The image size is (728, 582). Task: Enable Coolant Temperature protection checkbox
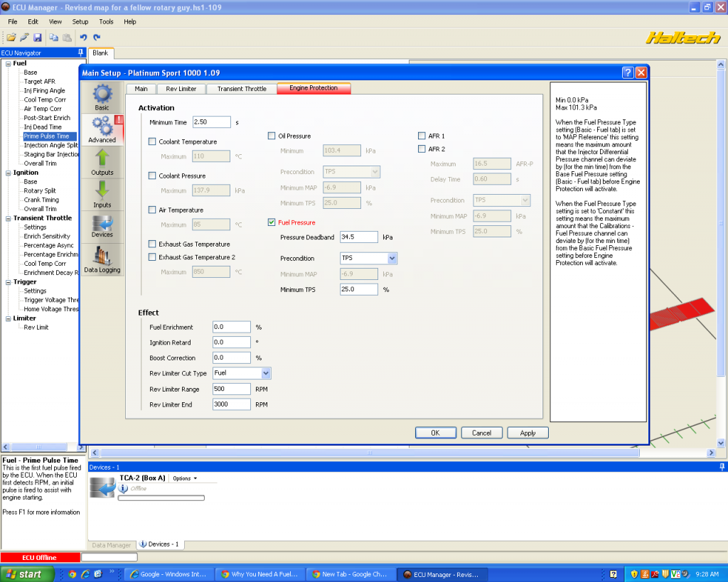pyautogui.click(x=152, y=141)
